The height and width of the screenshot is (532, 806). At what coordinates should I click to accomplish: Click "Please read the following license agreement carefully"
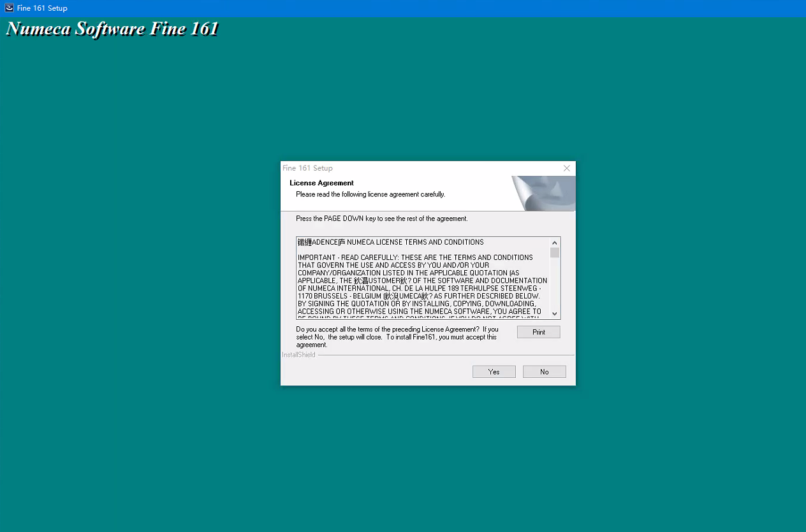pos(370,194)
